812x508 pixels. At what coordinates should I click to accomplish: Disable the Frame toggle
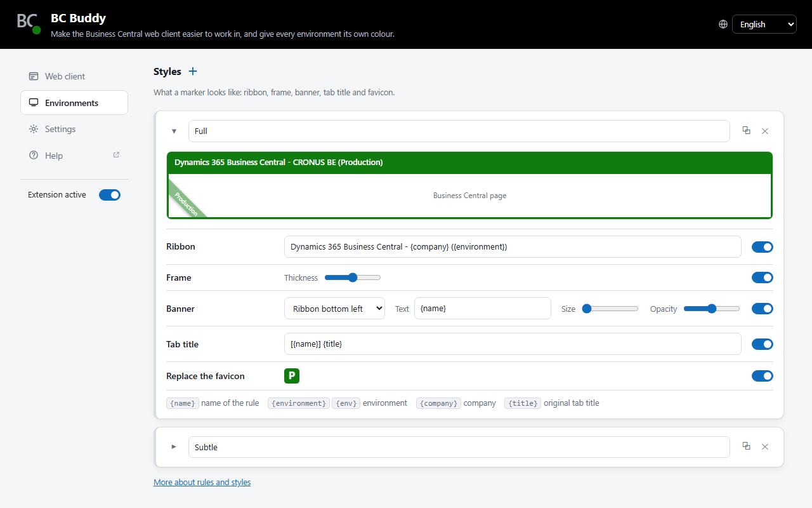763,277
